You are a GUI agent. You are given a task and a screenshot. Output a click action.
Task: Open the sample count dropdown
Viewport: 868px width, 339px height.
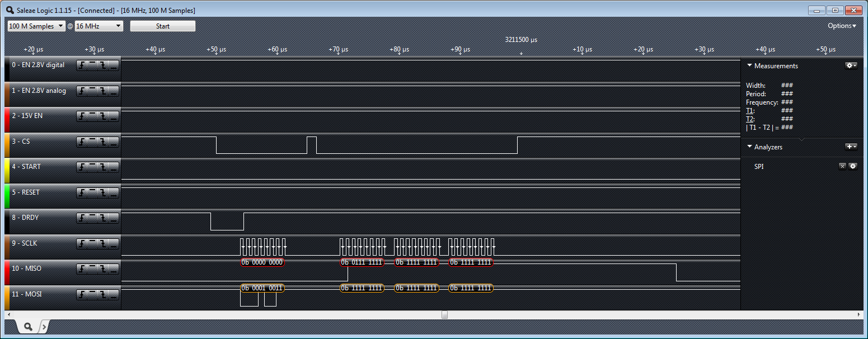(36, 26)
